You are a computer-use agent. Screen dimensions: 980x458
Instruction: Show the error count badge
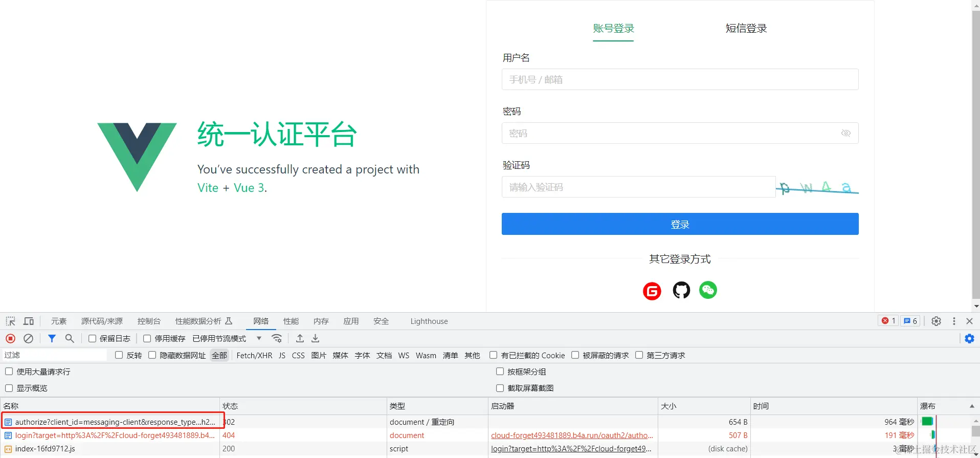(x=888, y=321)
